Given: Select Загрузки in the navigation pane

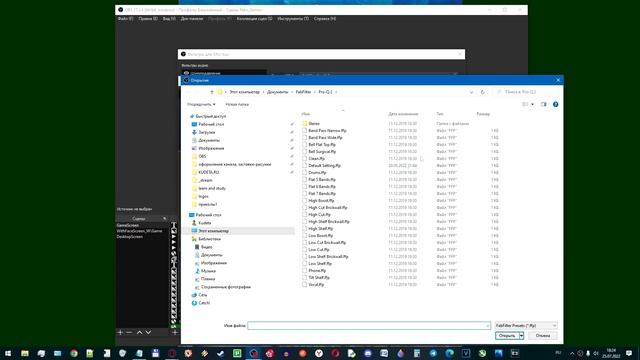Looking at the screenshot, I should coord(207,132).
